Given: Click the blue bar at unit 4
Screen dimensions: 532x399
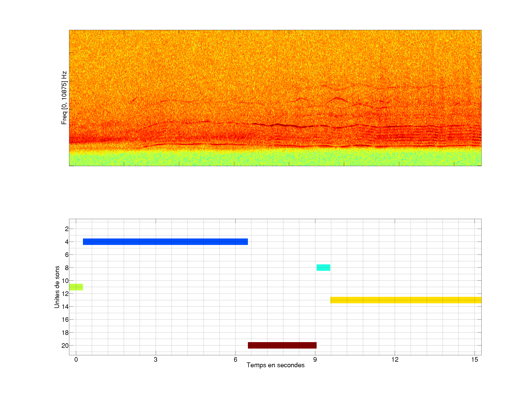Looking at the screenshot, I should click(165, 242).
